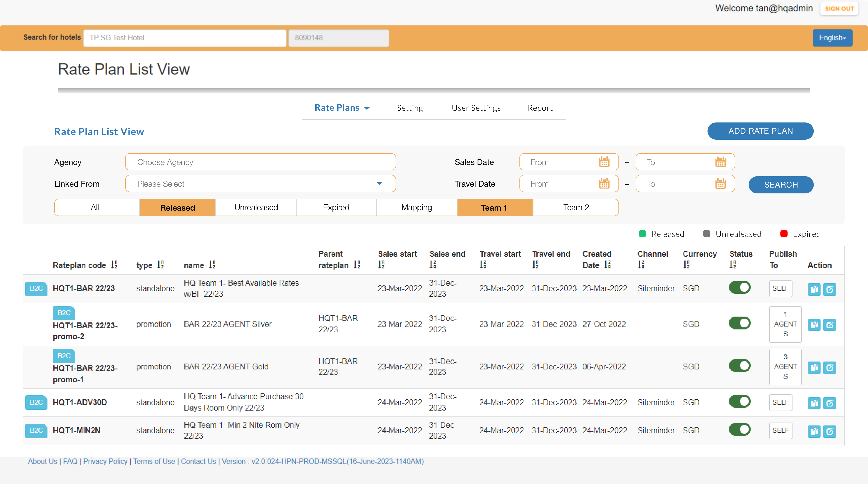Viewport: 868px width, 484px height.
Task: Toggle status switch for HQT1-MIN2N
Action: [x=740, y=430]
